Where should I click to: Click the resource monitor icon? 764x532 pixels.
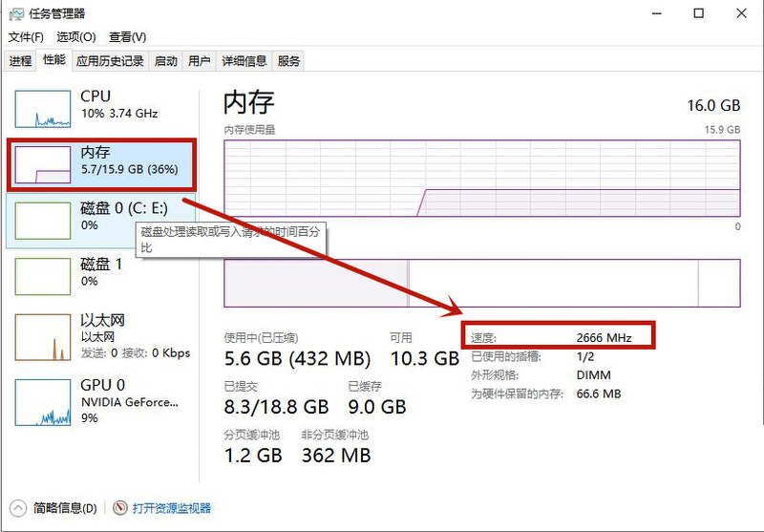point(120,508)
